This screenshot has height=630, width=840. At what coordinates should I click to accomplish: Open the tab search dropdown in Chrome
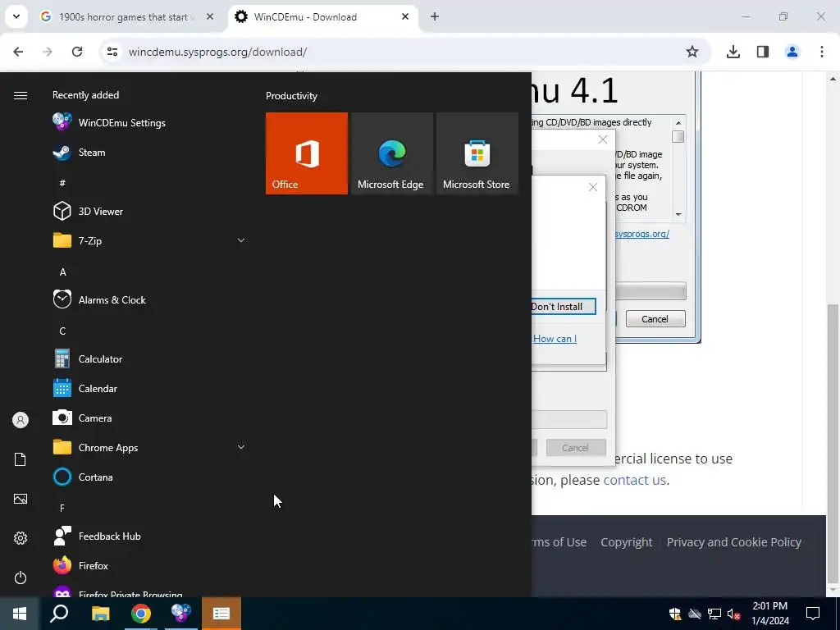16,16
